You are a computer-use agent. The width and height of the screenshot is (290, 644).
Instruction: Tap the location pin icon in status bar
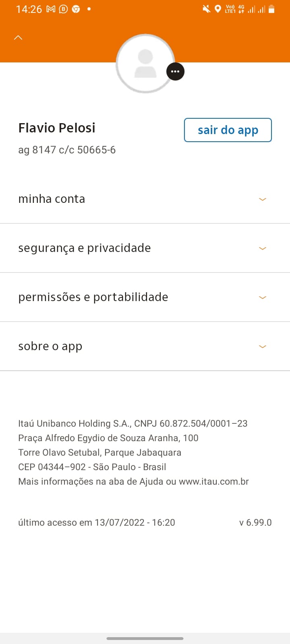pos(218,9)
